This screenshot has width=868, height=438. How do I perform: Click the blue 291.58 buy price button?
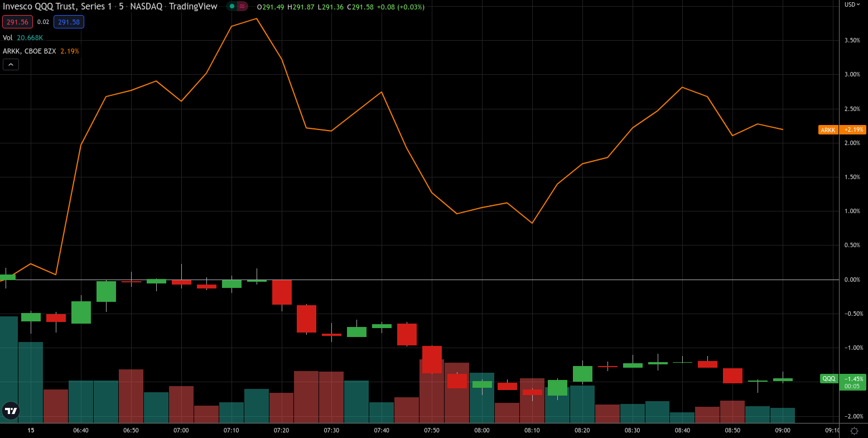[x=69, y=22]
